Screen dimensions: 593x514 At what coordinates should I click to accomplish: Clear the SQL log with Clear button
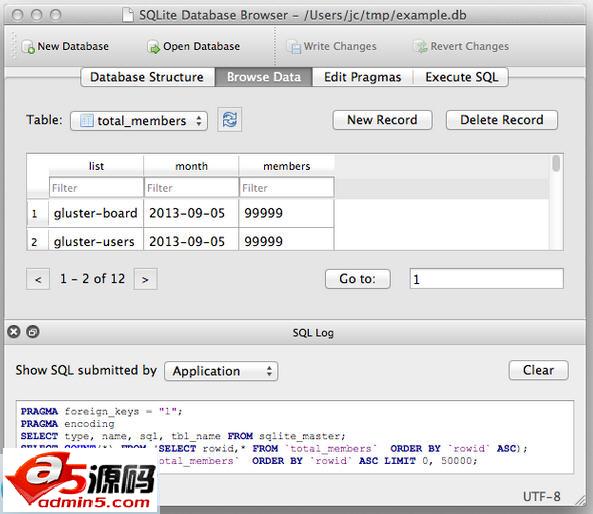(x=538, y=370)
